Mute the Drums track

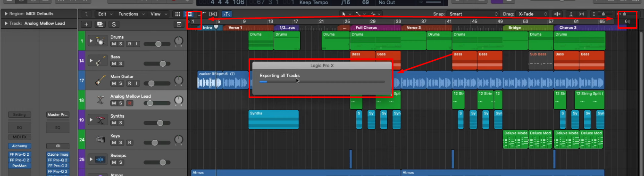coord(114,44)
